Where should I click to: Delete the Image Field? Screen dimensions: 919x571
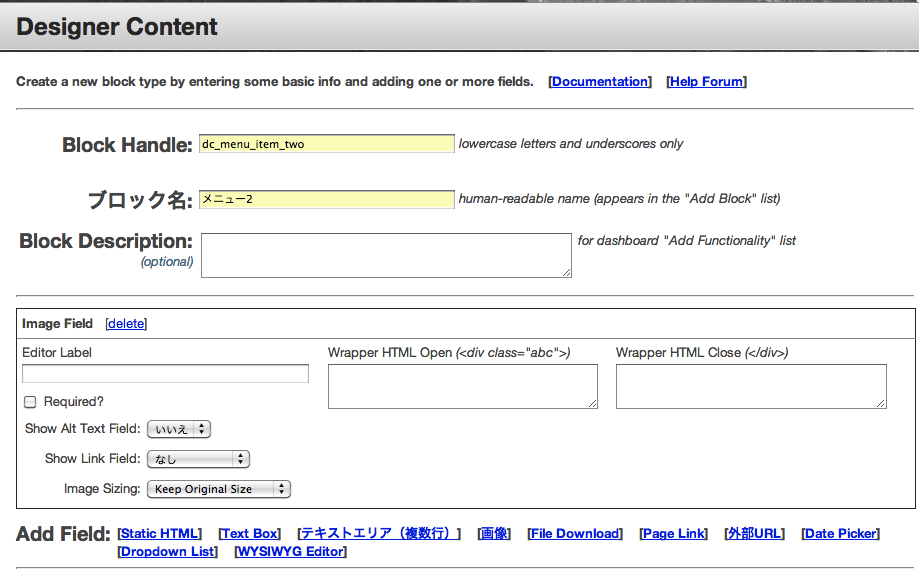tap(126, 324)
